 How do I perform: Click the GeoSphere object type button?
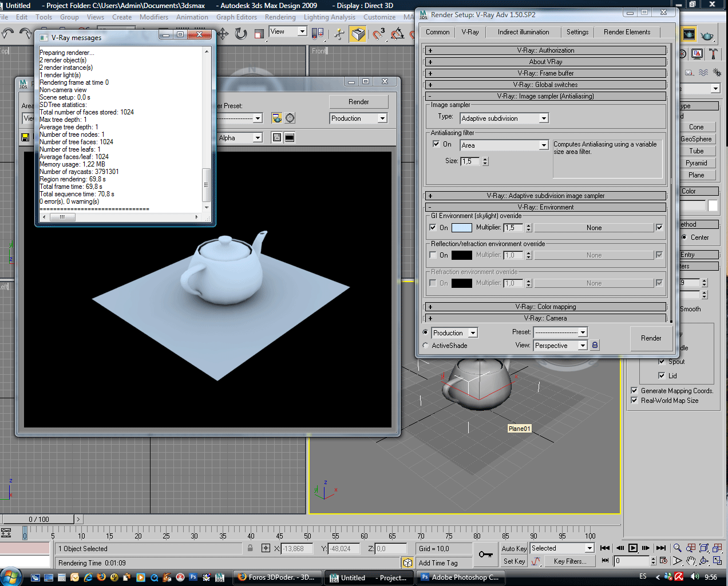[696, 139]
